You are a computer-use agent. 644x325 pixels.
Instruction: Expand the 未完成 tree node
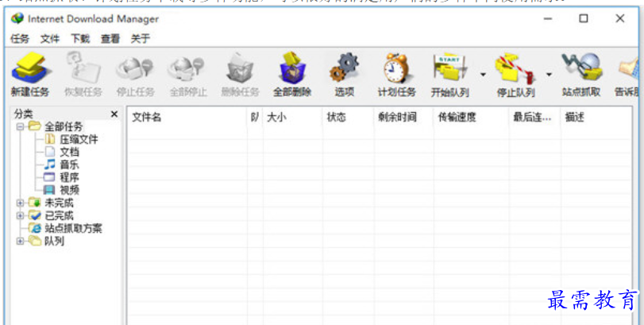(20, 203)
